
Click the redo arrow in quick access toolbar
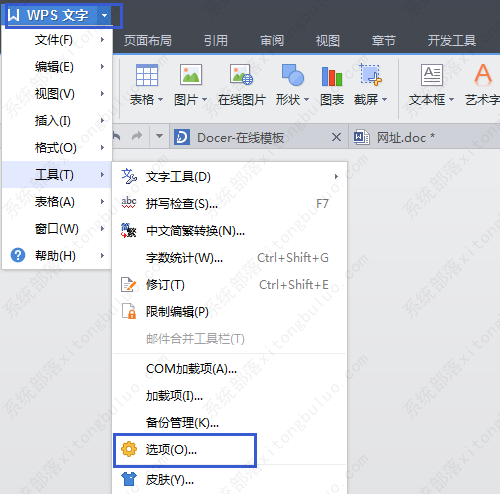click(x=137, y=136)
